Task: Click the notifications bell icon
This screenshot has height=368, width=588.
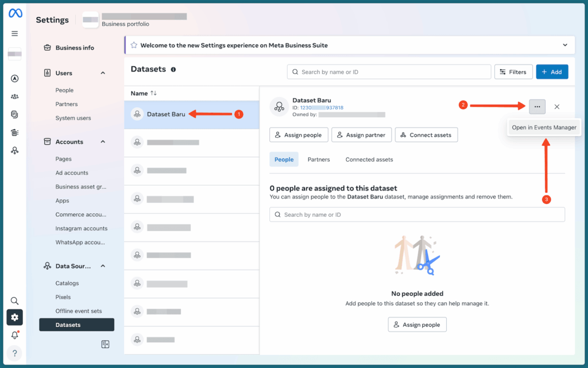Action: point(15,335)
